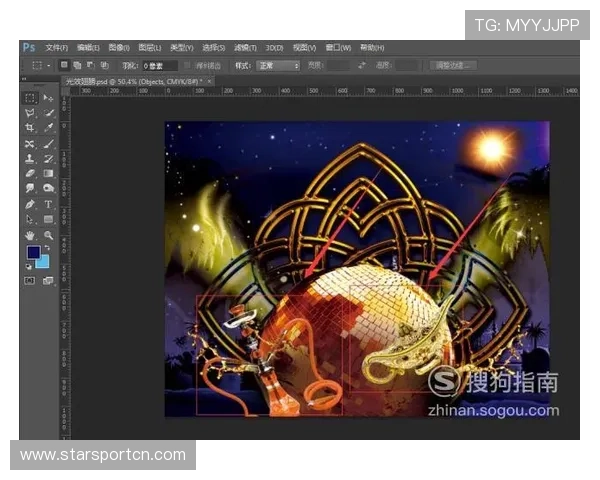Screen dimensions: 600x480
Task: Open the 编辑(E) menu
Action: pyautogui.click(x=88, y=48)
